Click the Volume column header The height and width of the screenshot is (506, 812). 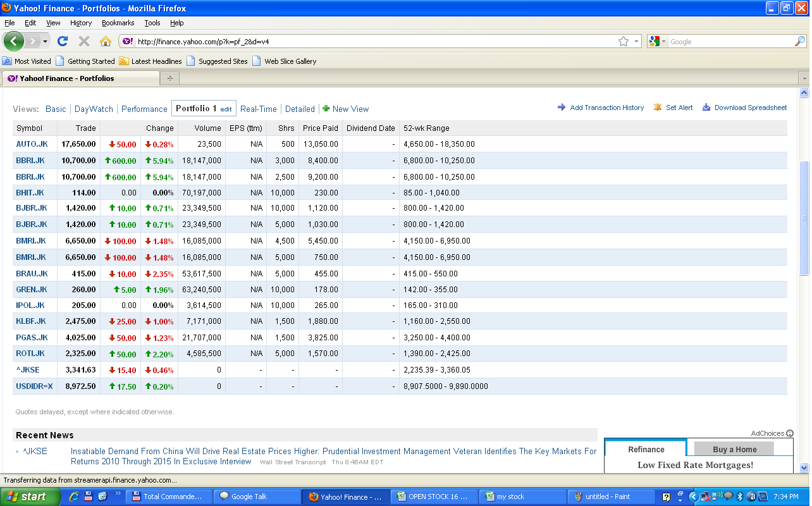tap(208, 128)
